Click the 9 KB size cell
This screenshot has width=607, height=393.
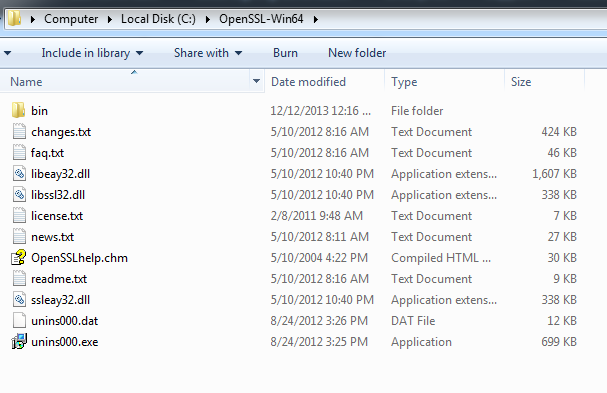pyautogui.click(x=565, y=279)
